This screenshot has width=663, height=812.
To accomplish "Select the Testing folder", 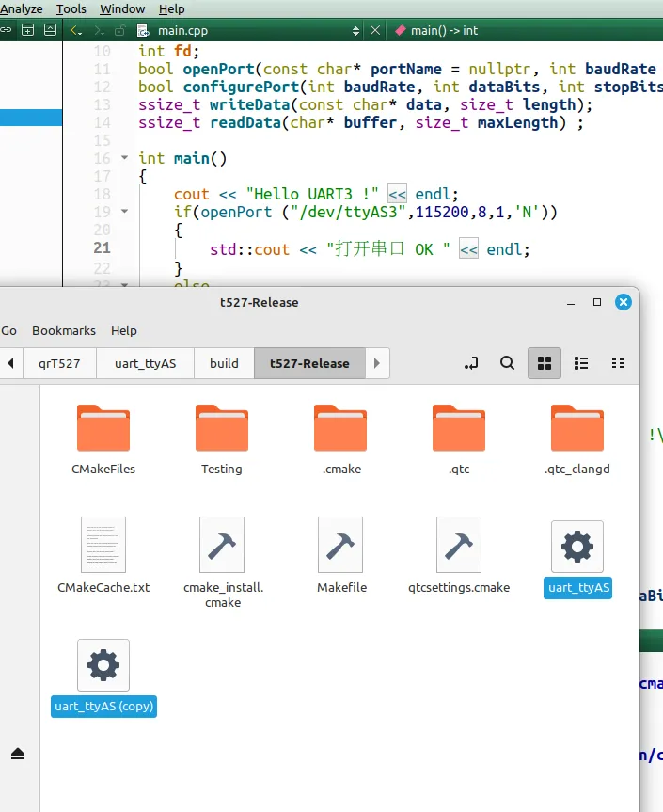I will click(x=222, y=439).
